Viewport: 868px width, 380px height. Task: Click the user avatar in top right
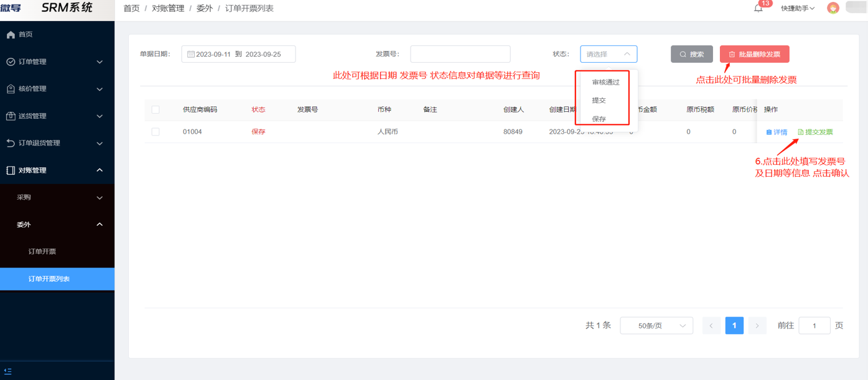pos(833,9)
